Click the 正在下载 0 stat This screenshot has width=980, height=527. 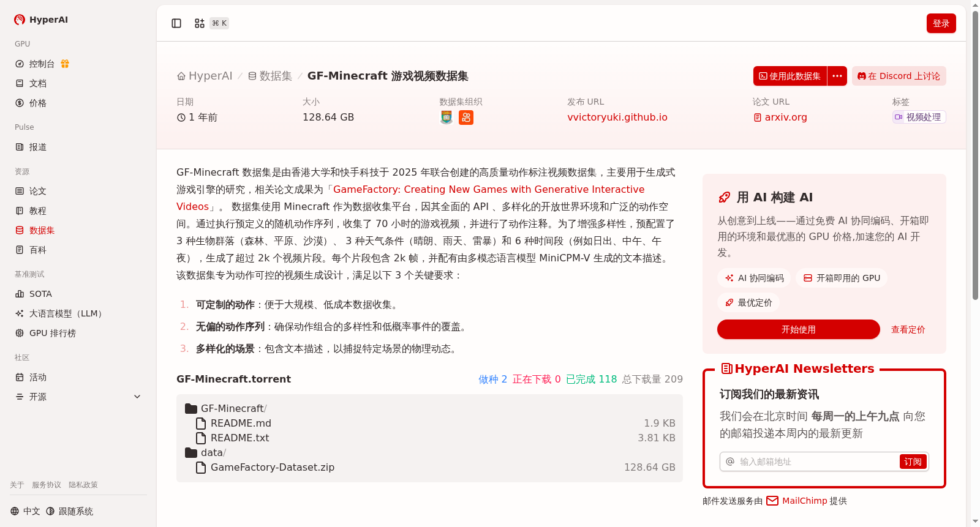click(x=537, y=379)
